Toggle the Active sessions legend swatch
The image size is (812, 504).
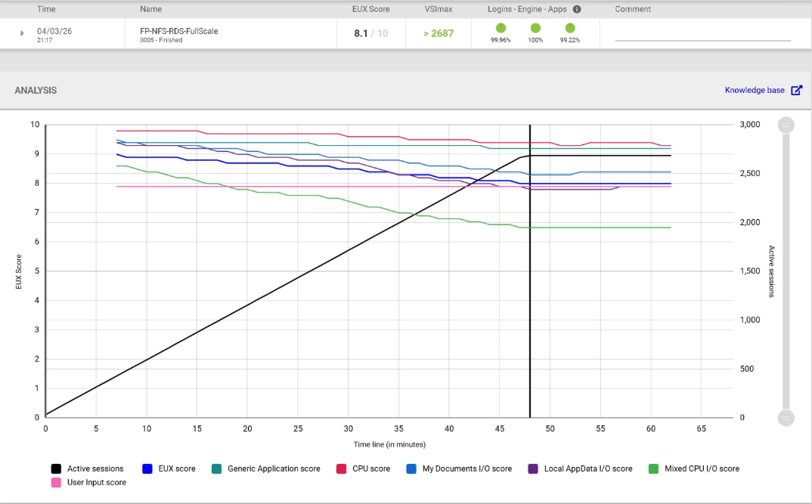[56, 468]
